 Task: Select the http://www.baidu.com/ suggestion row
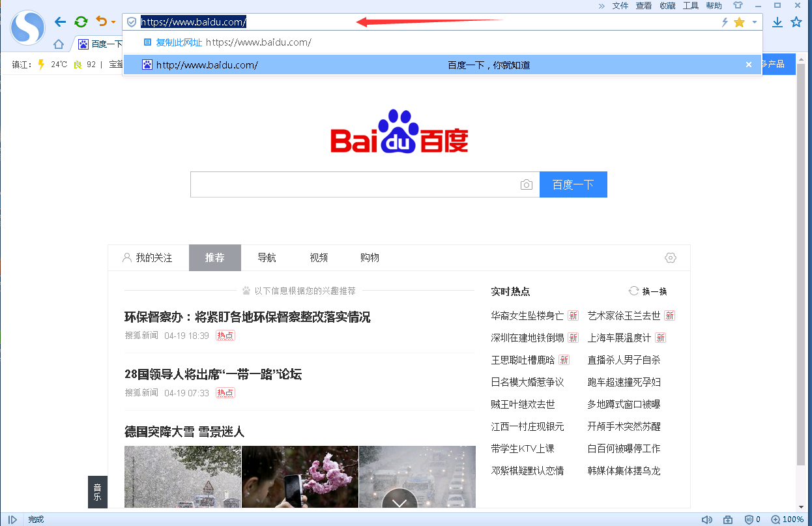coord(442,65)
